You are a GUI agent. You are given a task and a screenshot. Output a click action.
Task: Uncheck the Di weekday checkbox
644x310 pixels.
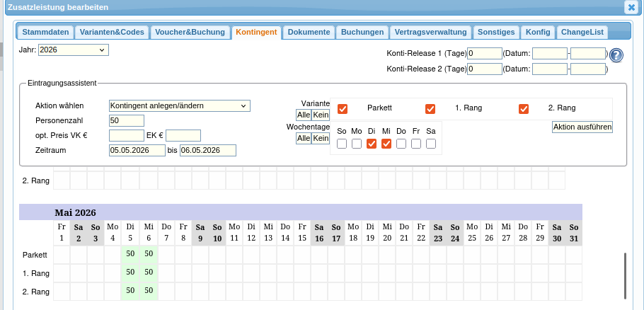tap(372, 144)
